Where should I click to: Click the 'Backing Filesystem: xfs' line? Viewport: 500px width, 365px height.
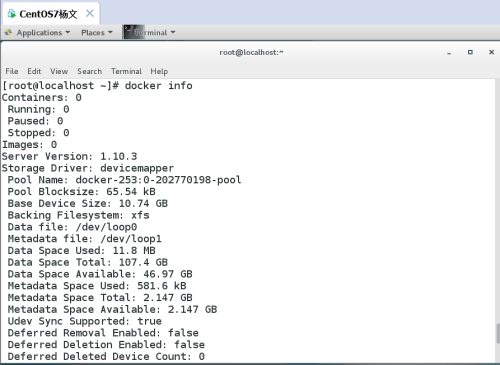pos(79,215)
